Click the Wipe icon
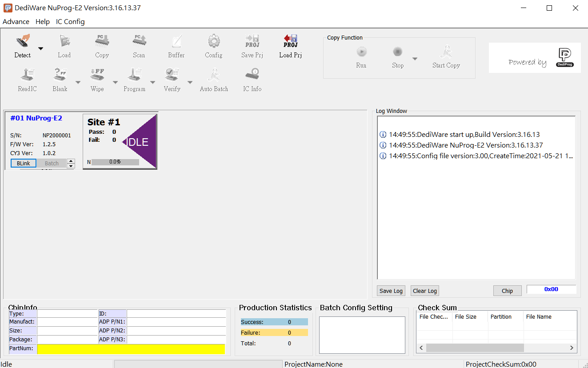Image resolution: width=588 pixels, height=368 pixels. [97, 75]
